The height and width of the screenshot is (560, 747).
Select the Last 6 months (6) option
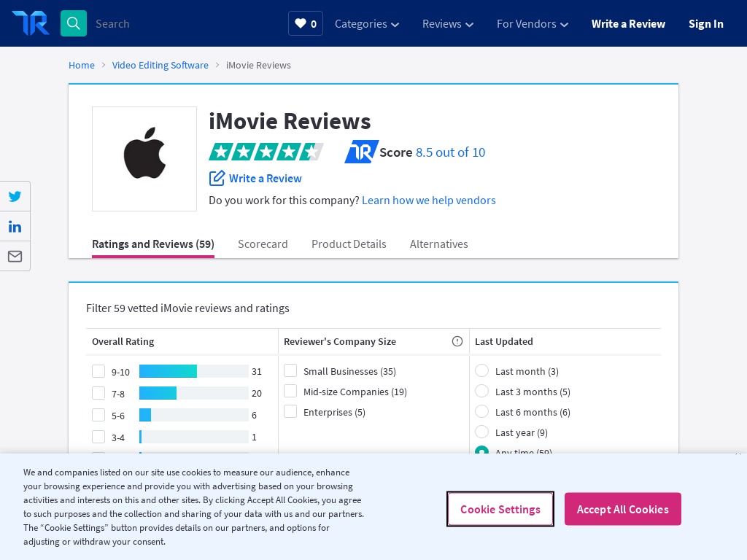tap(482, 411)
